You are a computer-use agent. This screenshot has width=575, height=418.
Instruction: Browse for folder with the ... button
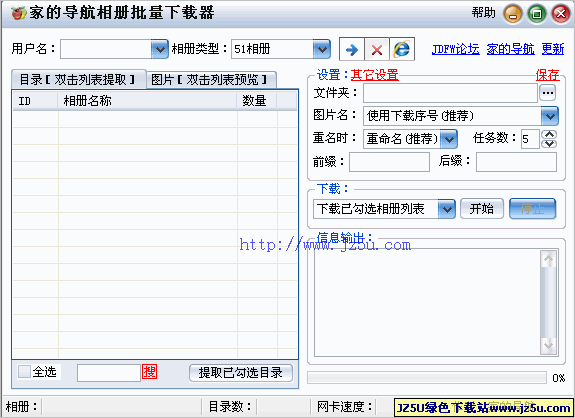[547, 93]
